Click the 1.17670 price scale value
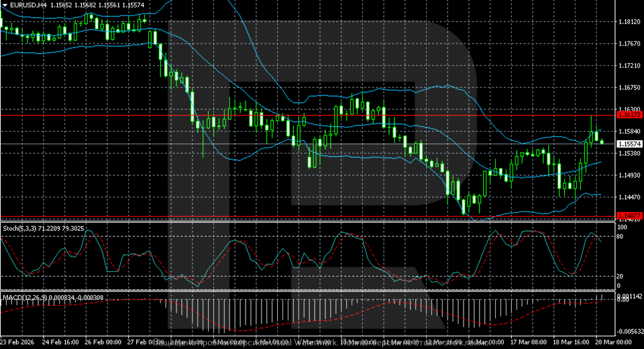644x349 pixels. coord(628,44)
